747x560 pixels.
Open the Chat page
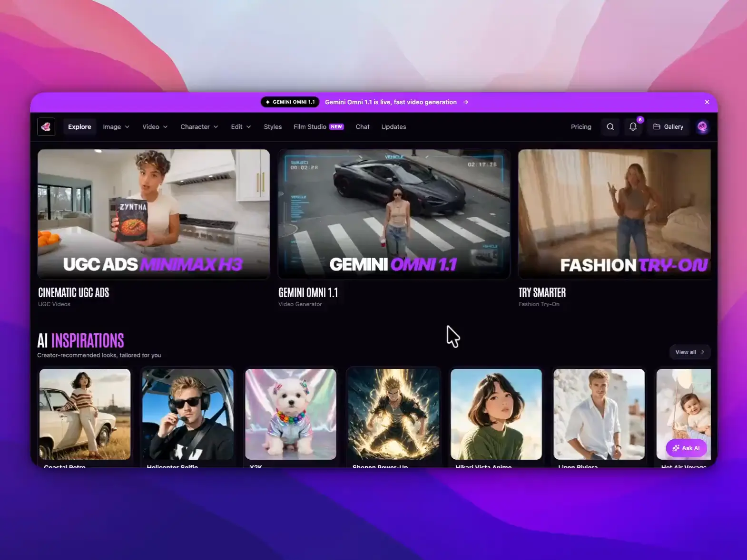click(363, 127)
